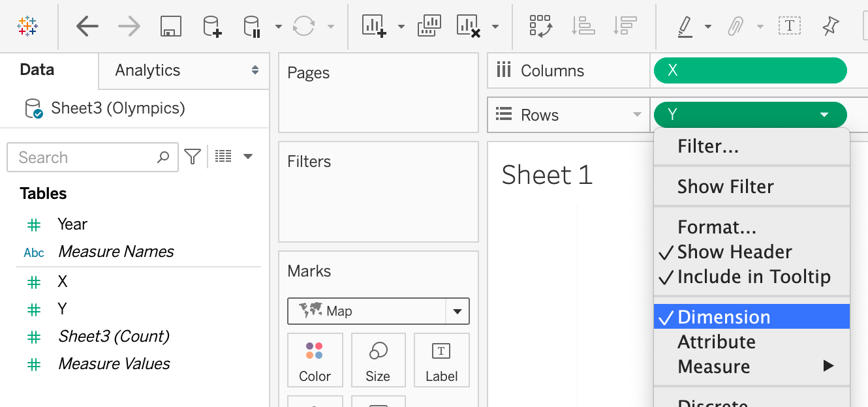Viewport: 868px width, 407px height.
Task: Select the checked Dimension option
Action: coord(724,317)
